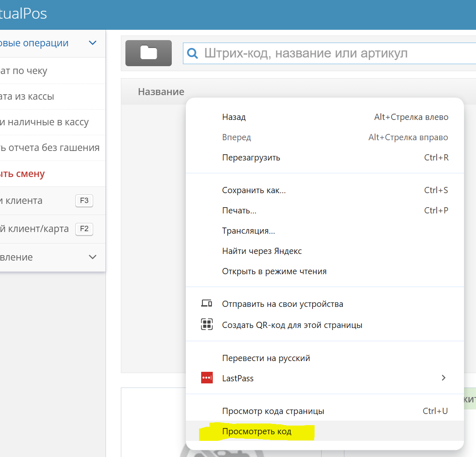Select Перезагрузить from the context menu
The height and width of the screenshot is (457, 476).
251,158
